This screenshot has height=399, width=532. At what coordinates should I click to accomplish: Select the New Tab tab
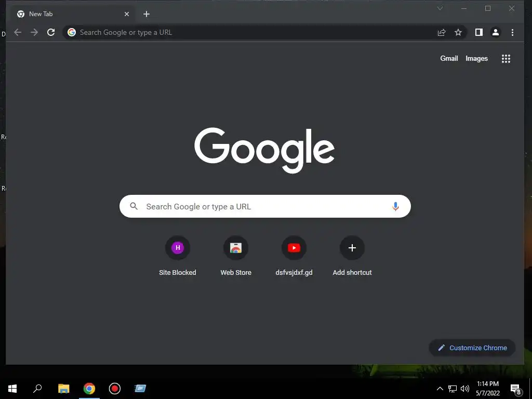73,14
